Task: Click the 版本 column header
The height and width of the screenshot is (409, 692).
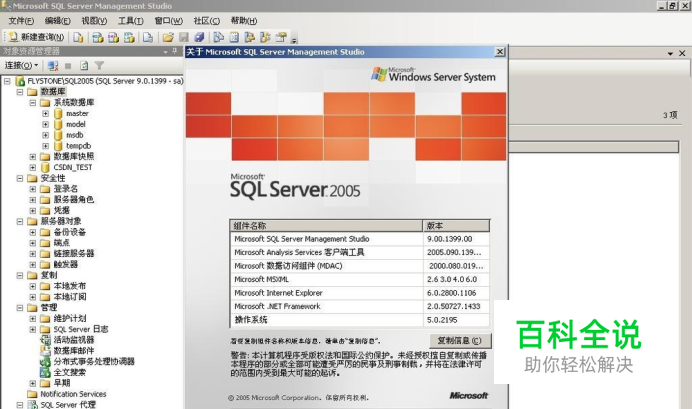Action: point(456,226)
